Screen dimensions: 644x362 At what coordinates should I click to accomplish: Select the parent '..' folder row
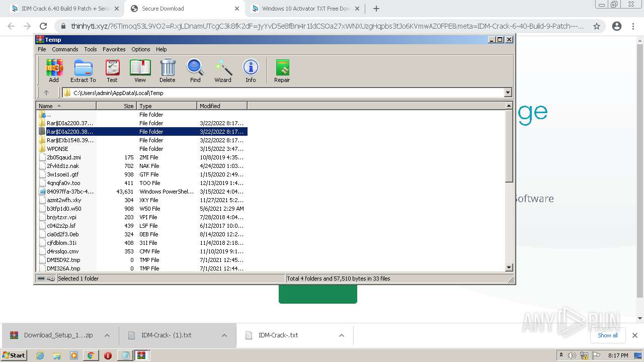pyautogui.click(x=142, y=115)
